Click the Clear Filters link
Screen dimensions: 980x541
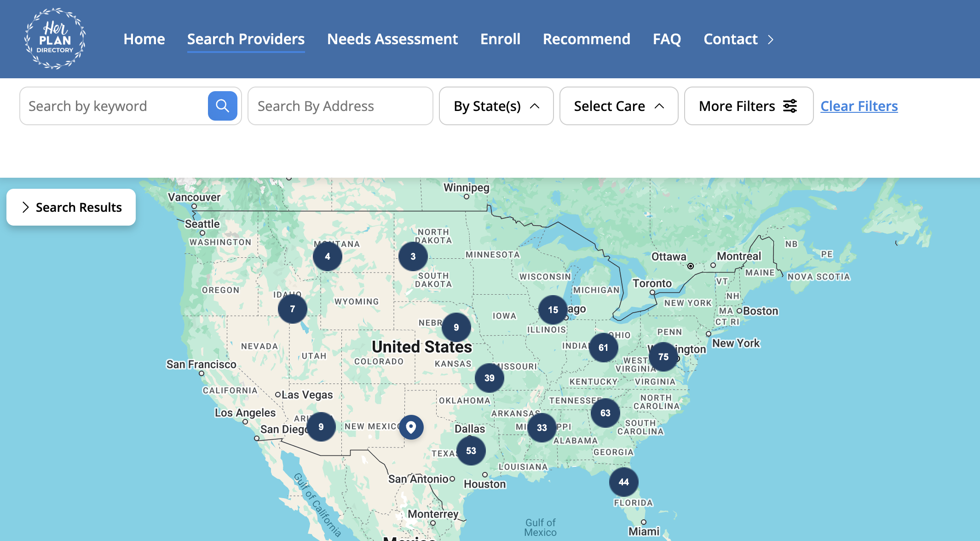click(859, 106)
